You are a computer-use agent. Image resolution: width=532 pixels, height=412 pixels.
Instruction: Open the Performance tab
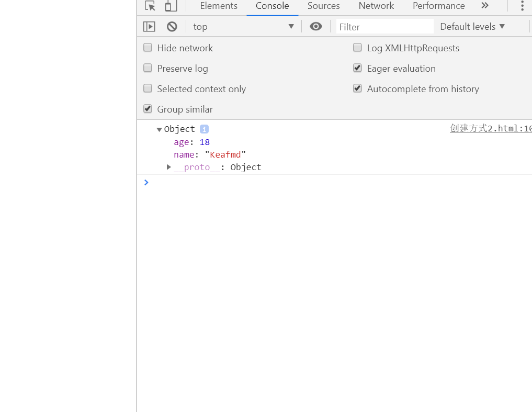(439, 6)
